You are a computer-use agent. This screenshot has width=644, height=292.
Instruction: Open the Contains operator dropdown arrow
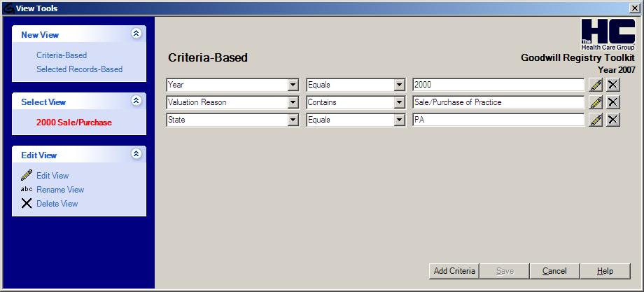click(399, 102)
